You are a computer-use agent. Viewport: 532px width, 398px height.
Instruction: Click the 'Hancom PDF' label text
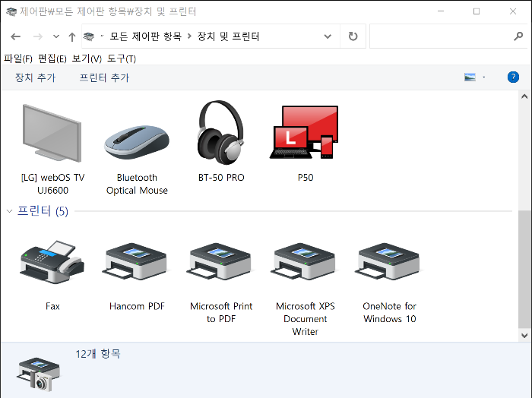pyautogui.click(x=137, y=306)
